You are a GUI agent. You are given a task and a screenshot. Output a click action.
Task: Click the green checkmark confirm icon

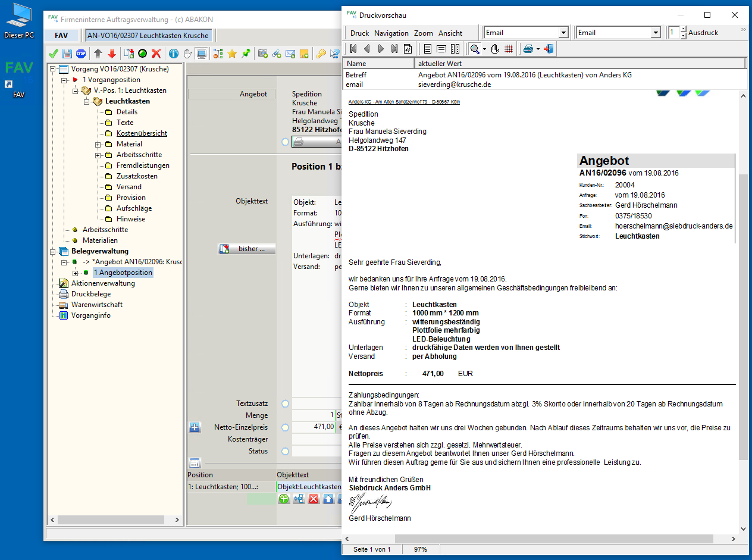pos(53,54)
